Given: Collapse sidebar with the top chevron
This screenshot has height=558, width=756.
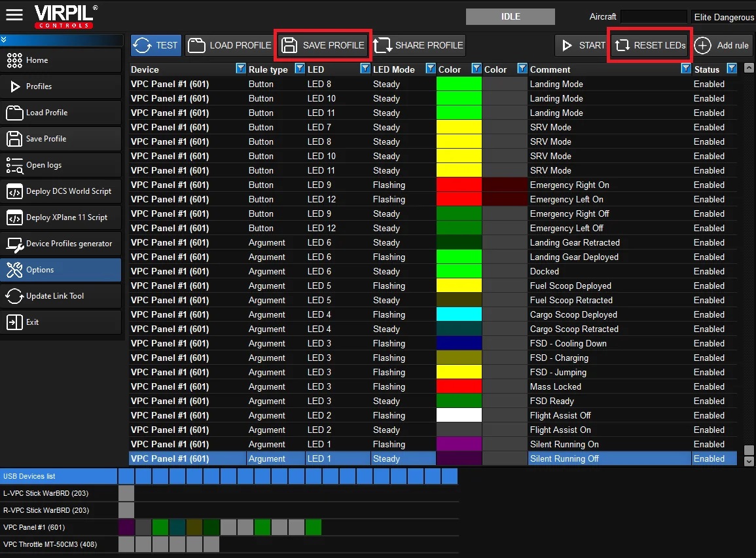Looking at the screenshot, I should point(4,39).
